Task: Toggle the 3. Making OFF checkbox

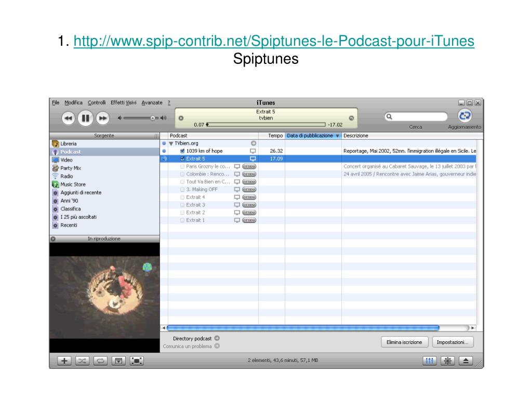Action: 182,190
